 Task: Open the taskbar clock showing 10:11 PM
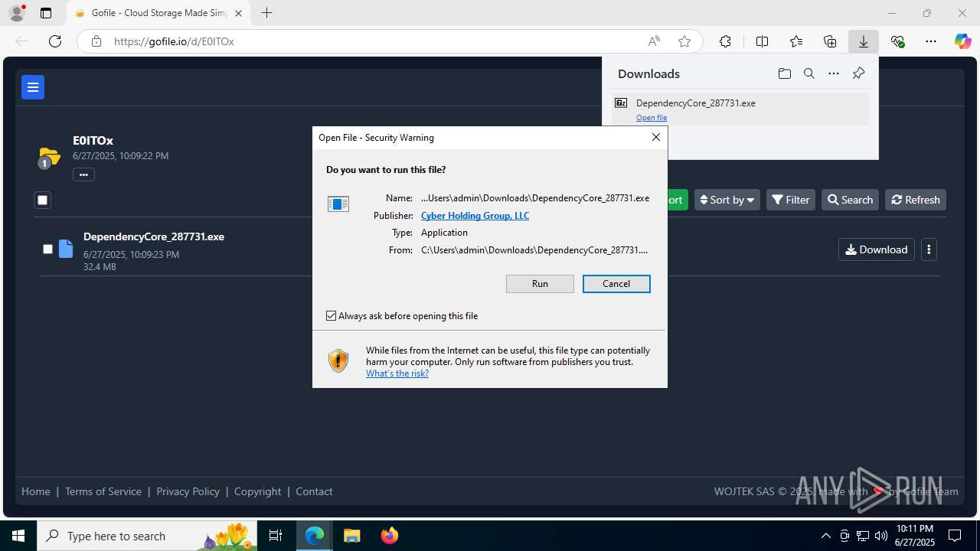pyautogui.click(x=915, y=536)
